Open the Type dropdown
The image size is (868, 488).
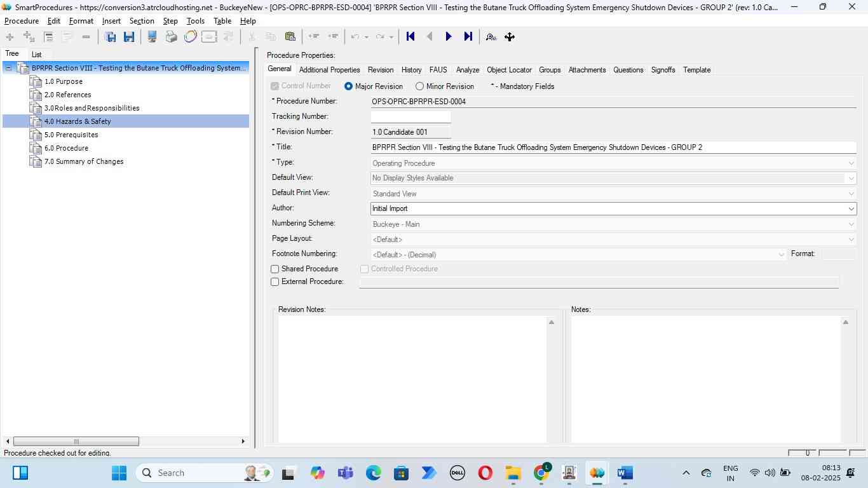851,163
